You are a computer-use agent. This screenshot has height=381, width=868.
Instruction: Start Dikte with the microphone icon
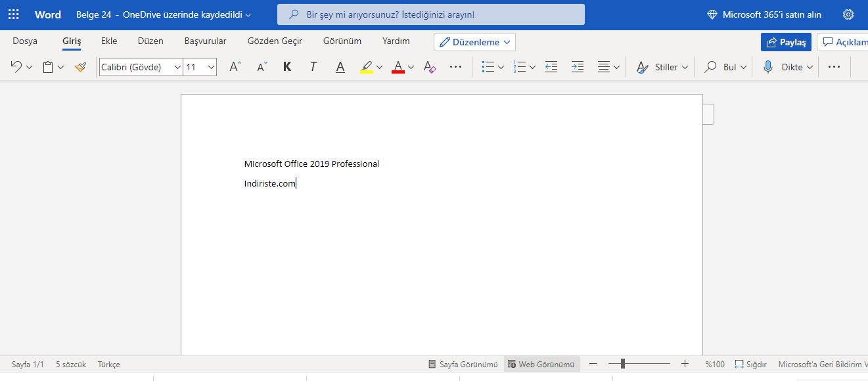tap(767, 67)
